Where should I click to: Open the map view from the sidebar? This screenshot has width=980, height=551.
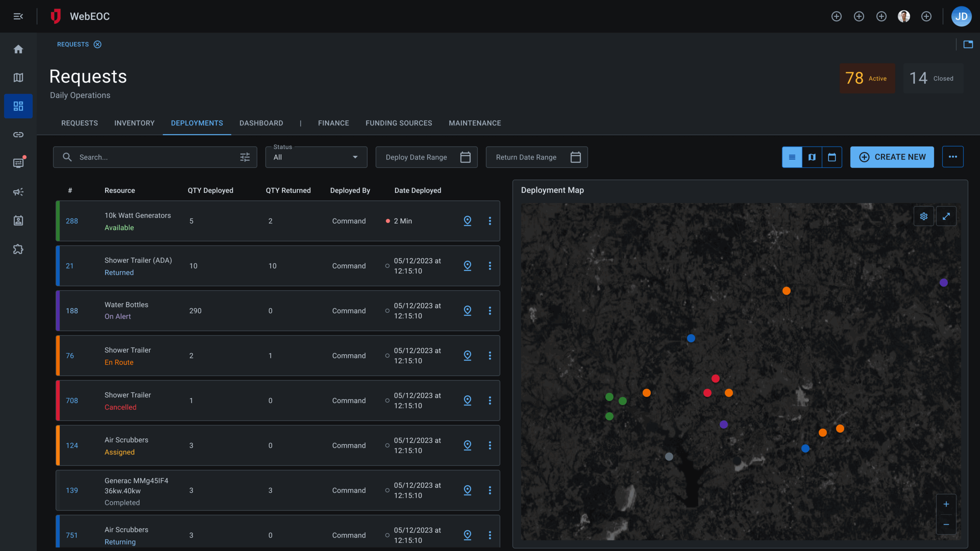pos(18,77)
